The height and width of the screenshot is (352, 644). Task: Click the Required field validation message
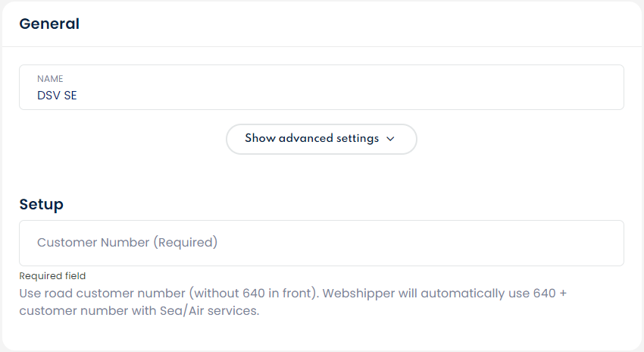click(52, 276)
